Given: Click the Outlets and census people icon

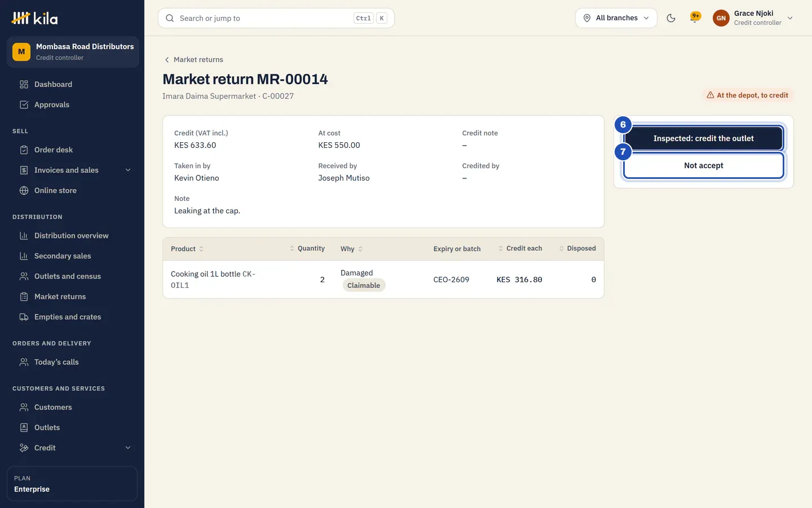Looking at the screenshot, I should click(x=24, y=277).
